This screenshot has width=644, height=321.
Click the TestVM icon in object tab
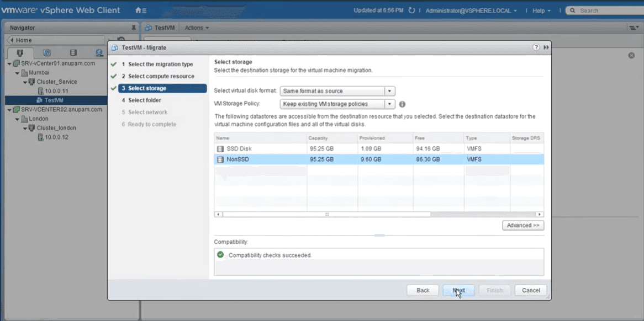click(x=148, y=28)
